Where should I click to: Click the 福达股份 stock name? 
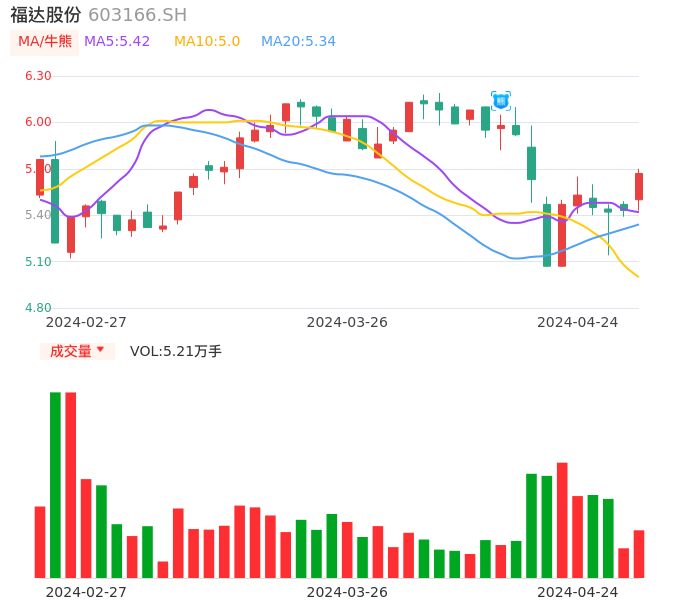click(46, 15)
